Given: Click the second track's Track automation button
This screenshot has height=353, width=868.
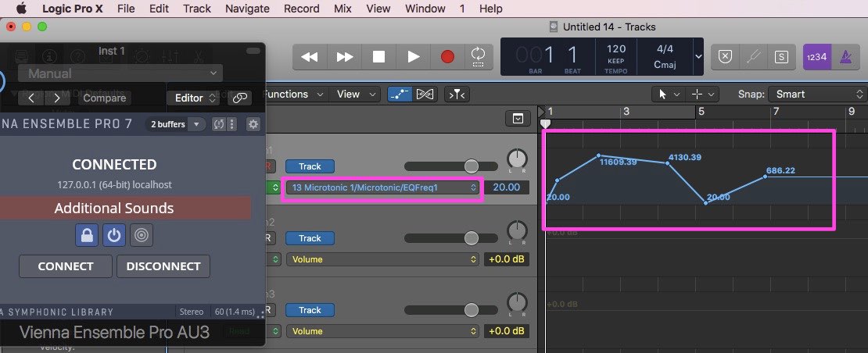Looking at the screenshot, I should pyautogui.click(x=310, y=238).
